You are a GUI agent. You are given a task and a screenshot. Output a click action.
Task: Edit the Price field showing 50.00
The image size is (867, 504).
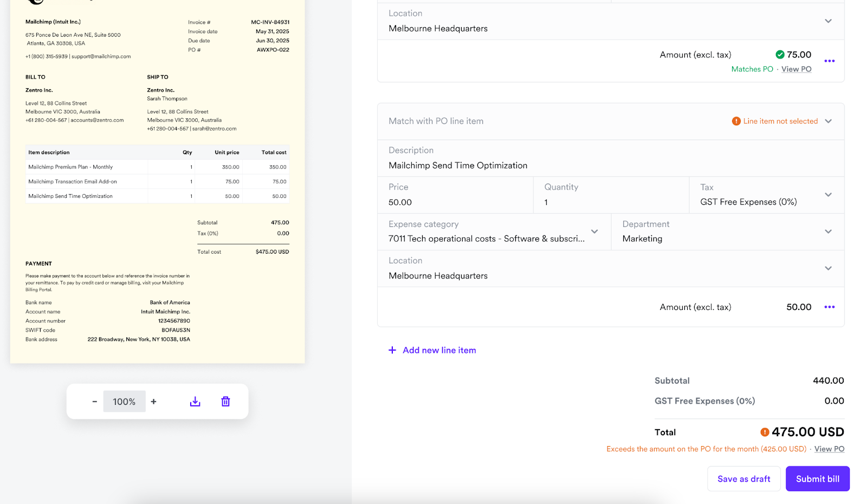[x=455, y=202]
